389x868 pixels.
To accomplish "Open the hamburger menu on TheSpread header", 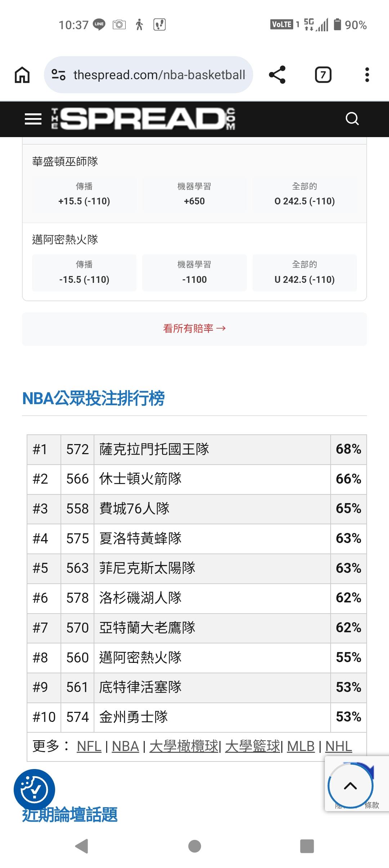I will 33,119.
